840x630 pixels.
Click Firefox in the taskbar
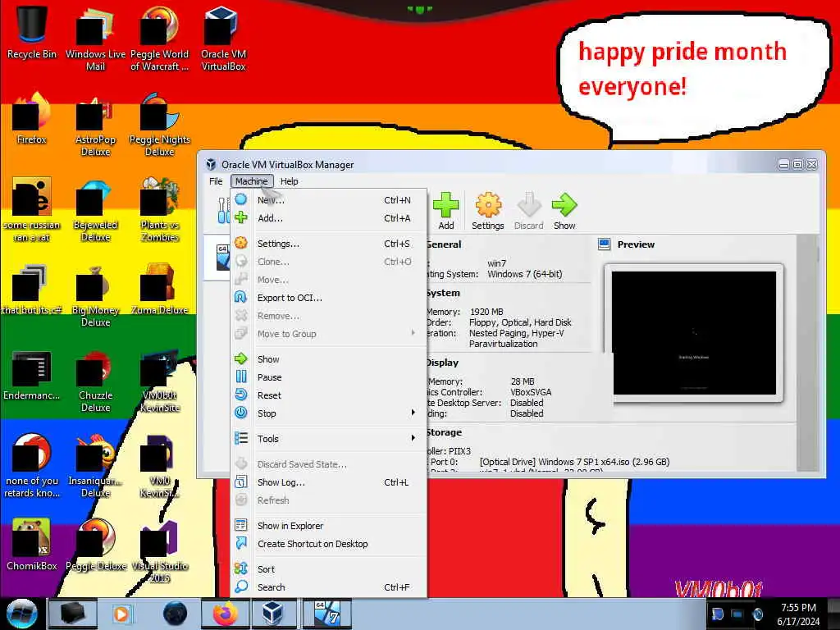tap(226, 614)
